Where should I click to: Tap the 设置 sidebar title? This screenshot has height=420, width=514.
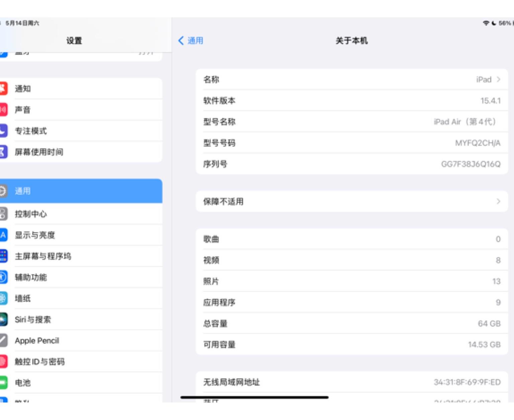click(x=74, y=41)
